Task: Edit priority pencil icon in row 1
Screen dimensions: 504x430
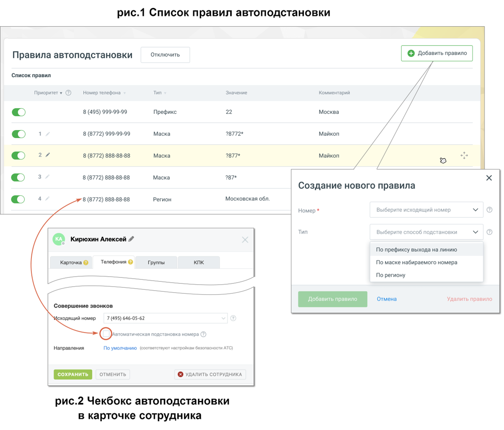Action: [48, 134]
